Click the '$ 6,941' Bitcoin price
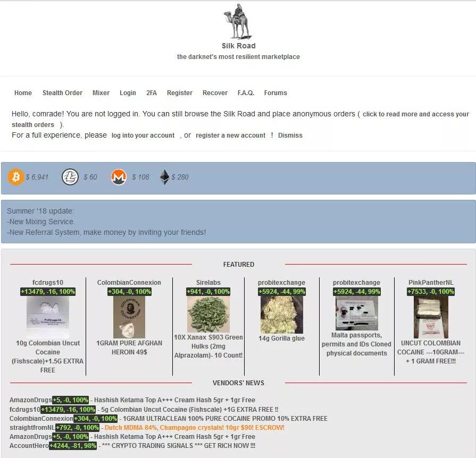The image size is (476, 458). coord(37,177)
